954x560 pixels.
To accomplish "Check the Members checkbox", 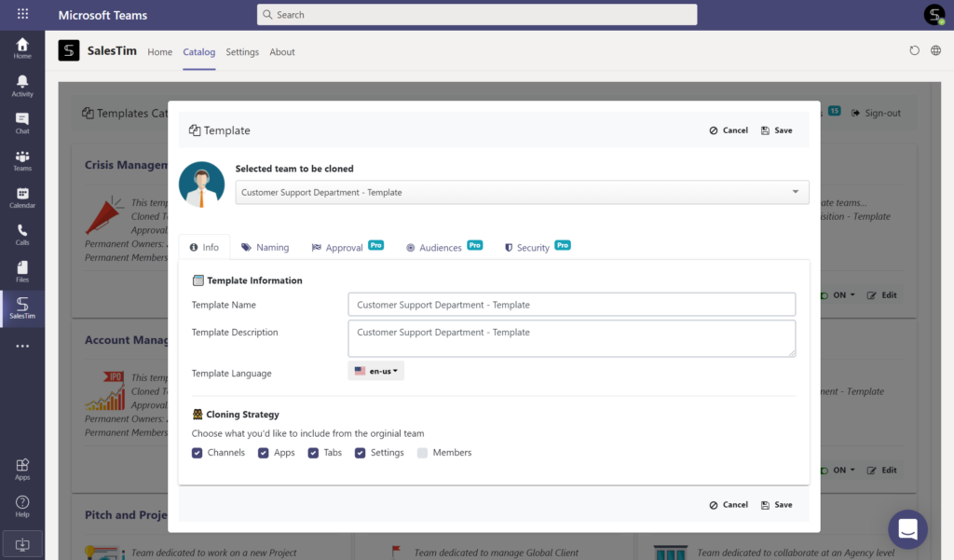I will tap(422, 453).
